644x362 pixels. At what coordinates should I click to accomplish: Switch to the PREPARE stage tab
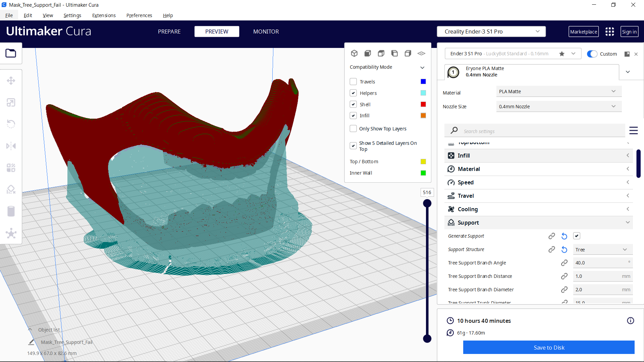(x=169, y=32)
